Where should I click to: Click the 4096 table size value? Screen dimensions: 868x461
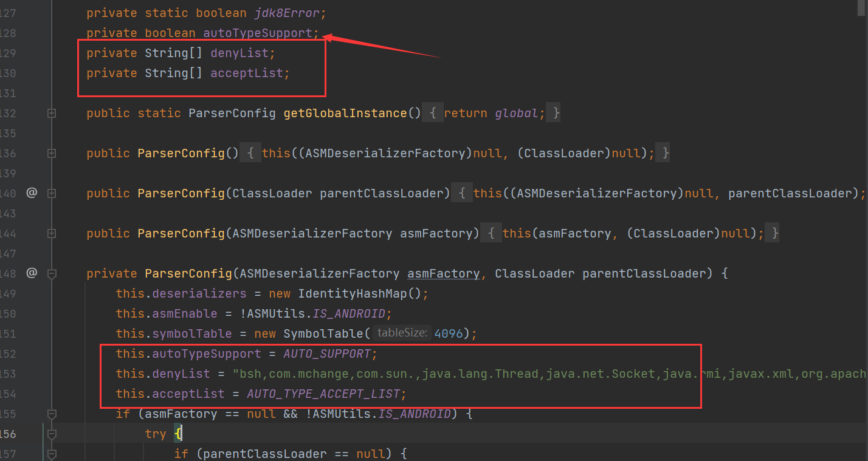click(449, 333)
